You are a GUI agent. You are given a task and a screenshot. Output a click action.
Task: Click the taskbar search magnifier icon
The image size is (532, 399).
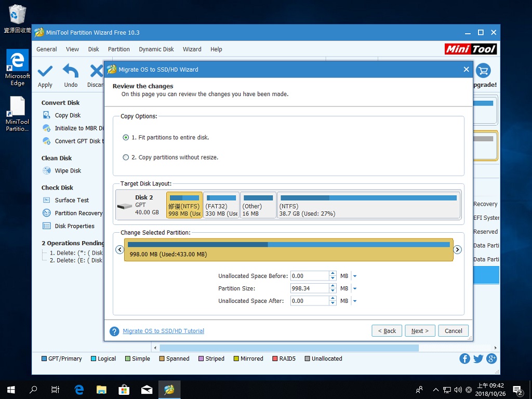tap(33, 390)
